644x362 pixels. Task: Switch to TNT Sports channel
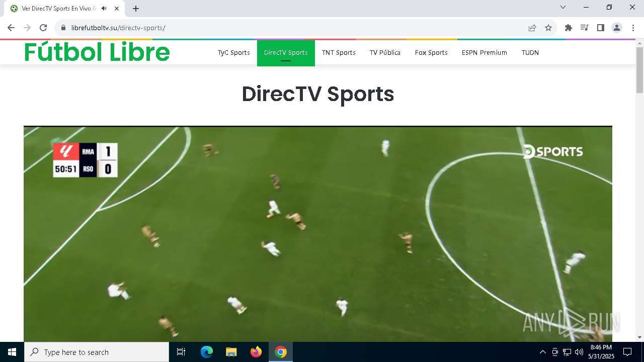pos(339,52)
